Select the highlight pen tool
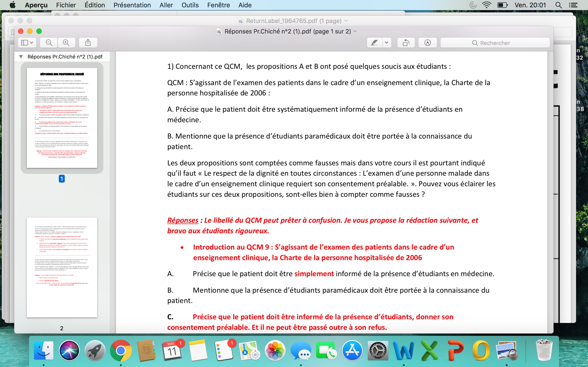 click(374, 43)
